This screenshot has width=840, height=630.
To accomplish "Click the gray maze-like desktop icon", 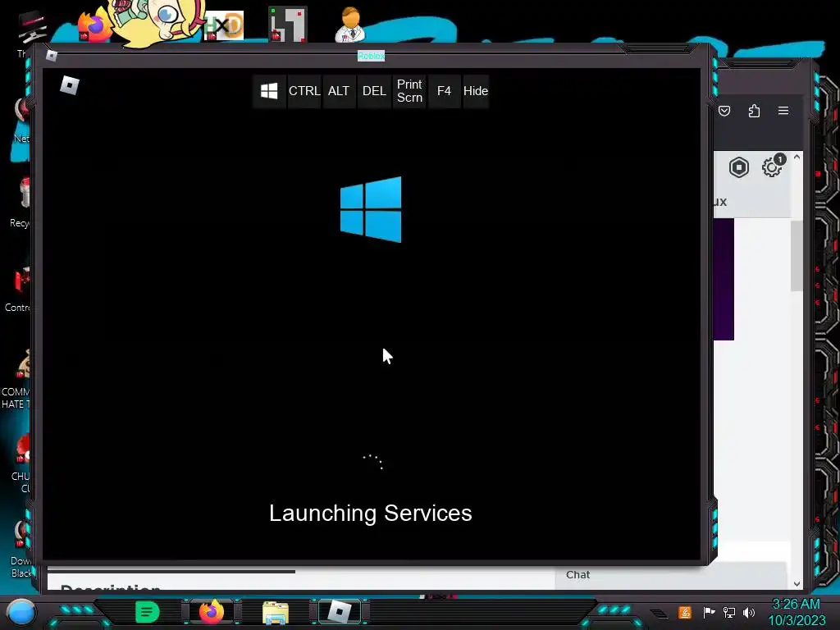I will pyautogui.click(x=288, y=24).
